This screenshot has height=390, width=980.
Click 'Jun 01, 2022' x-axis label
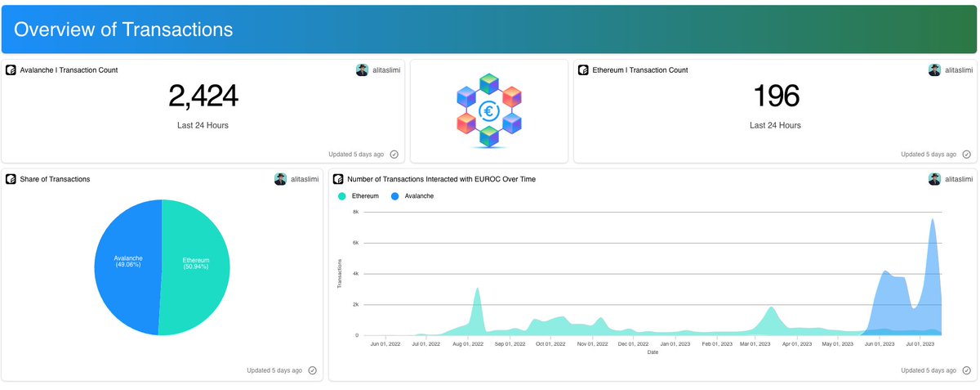coord(387,344)
